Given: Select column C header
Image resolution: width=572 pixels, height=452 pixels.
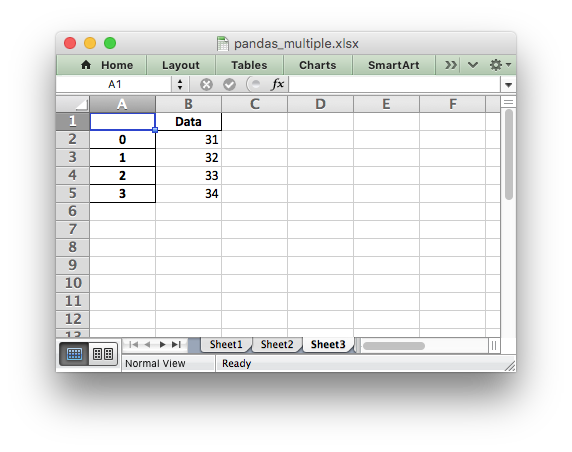Looking at the screenshot, I should (254, 104).
